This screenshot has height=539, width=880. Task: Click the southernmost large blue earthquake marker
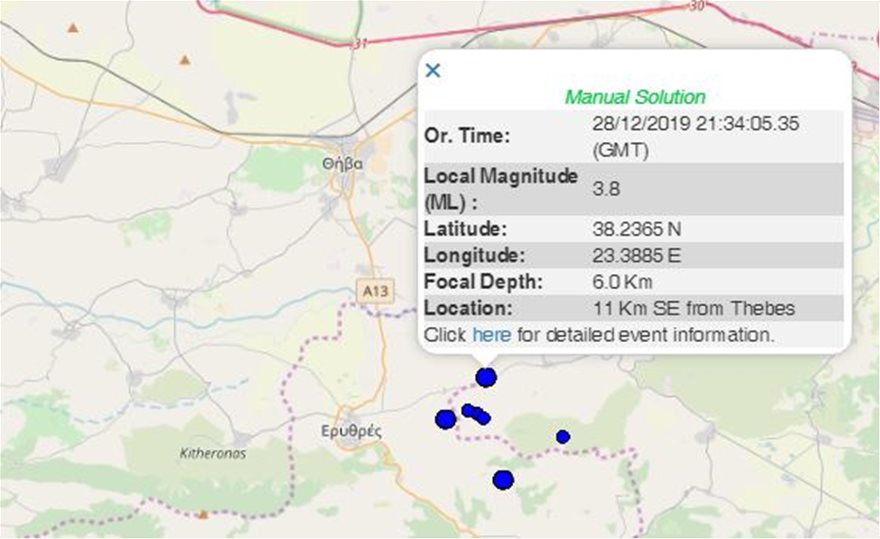point(503,480)
